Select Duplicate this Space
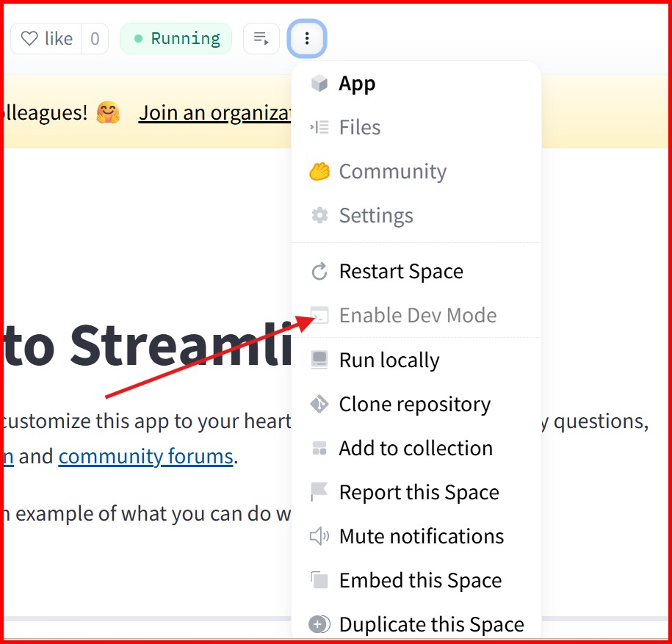This screenshot has height=644, width=672. coord(416,624)
